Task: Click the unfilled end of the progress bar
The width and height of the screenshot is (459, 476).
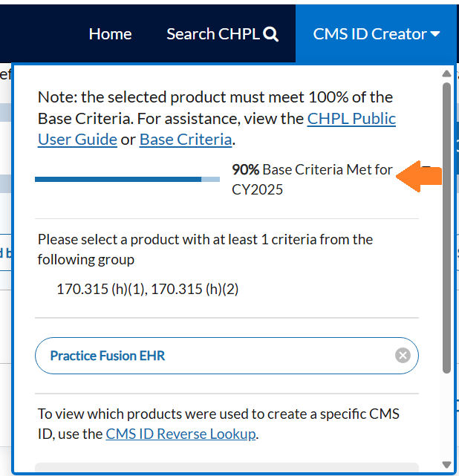Action: point(211,179)
